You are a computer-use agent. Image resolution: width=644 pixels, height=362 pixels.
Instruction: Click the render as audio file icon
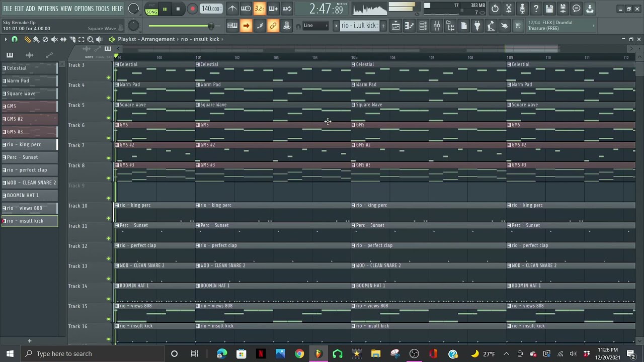(563, 9)
